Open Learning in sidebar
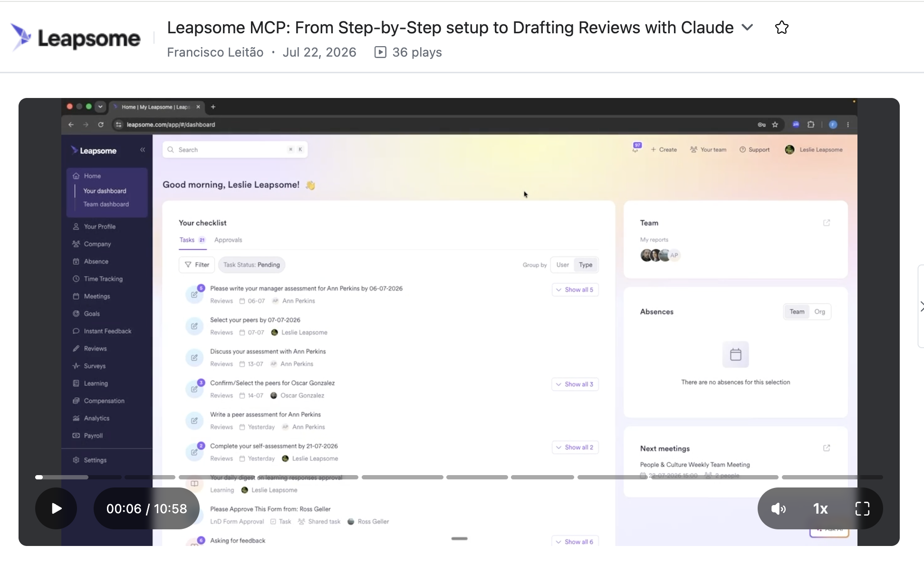Screen dimensions: 924x565 [96, 383]
